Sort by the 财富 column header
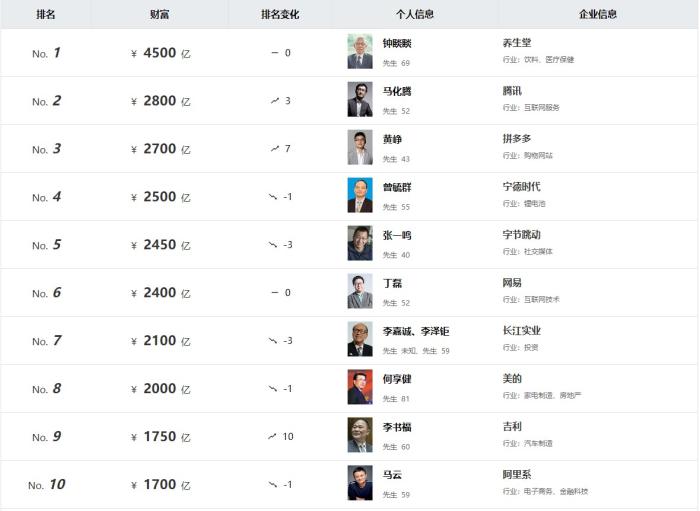Image resolution: width=700 pixels, height=511 pixels. 159,14
